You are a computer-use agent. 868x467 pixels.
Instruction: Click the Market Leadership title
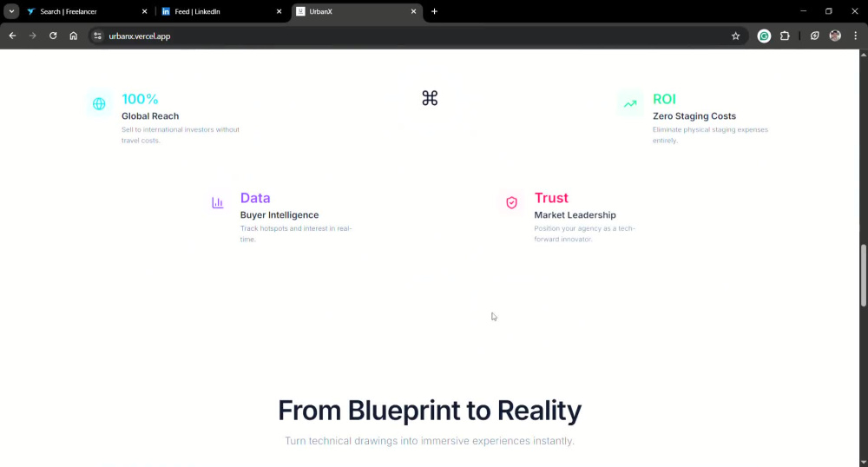coord(575,215)
